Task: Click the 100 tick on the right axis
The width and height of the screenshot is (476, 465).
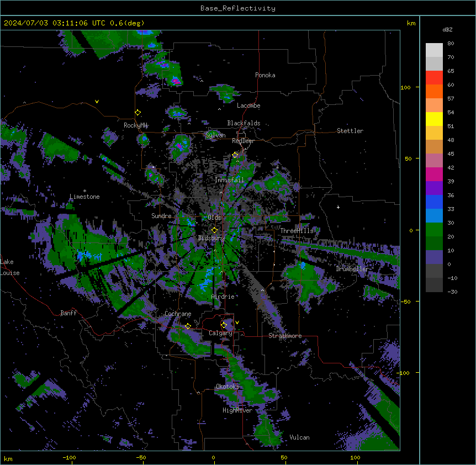Action: [405, 87]
